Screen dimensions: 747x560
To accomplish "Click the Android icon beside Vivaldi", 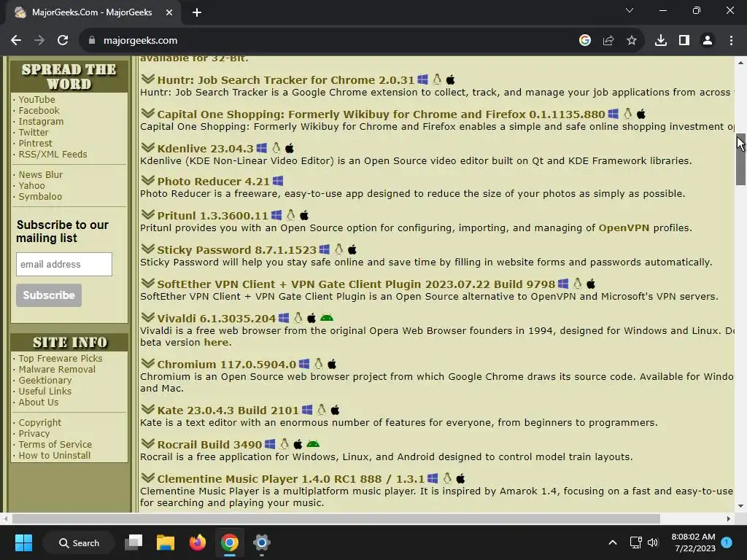I will coord(327,318).
